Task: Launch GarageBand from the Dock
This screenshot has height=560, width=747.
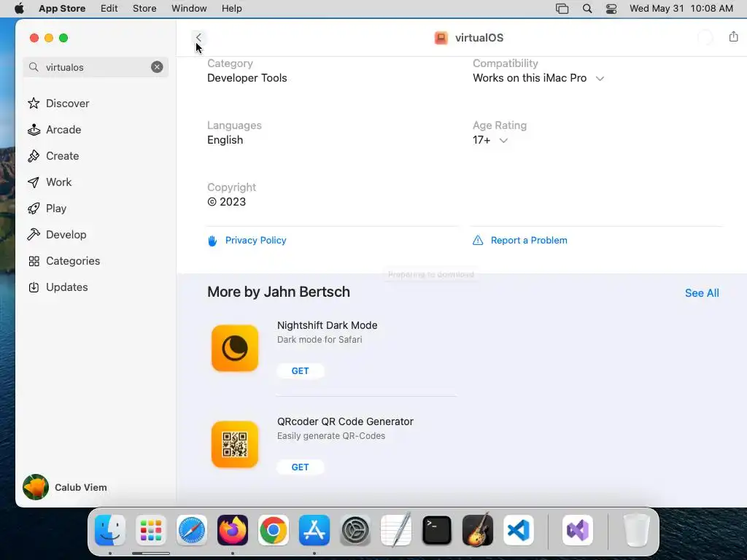Action: (478, 530)
